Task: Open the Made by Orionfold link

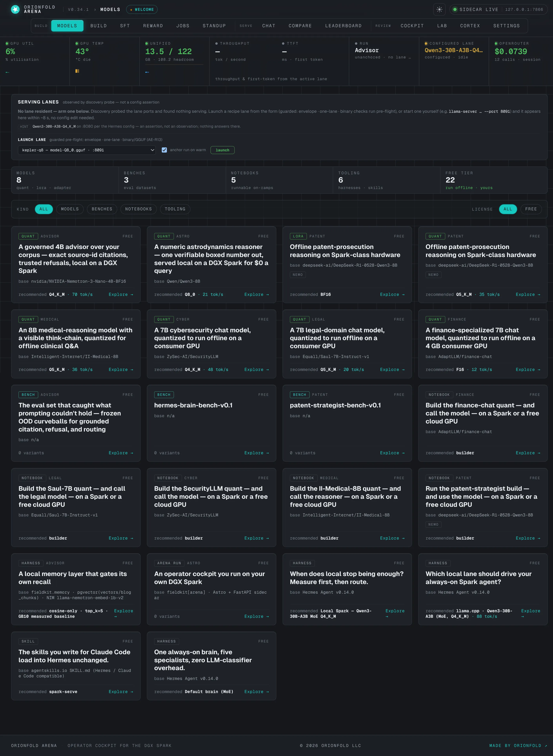Action: pyautogui.click(x=518, y=746)
